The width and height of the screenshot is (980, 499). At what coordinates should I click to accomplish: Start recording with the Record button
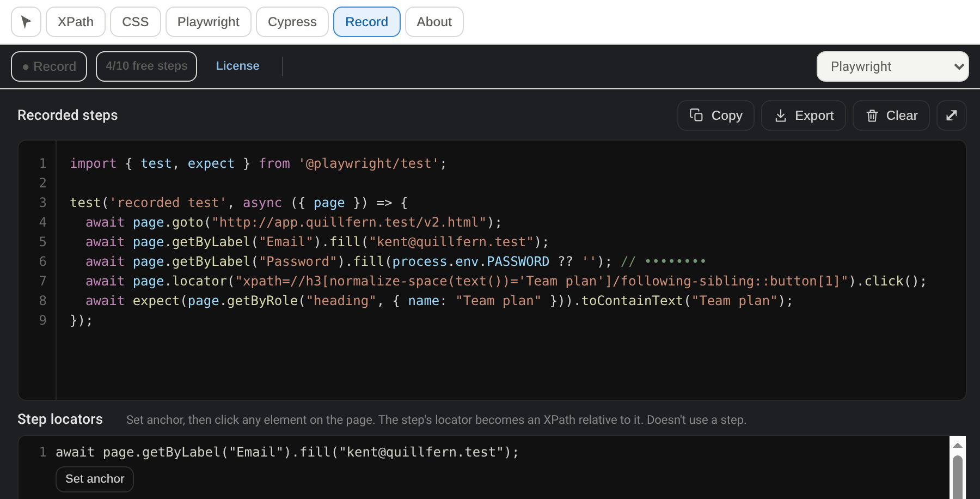(x=49, y=66)
